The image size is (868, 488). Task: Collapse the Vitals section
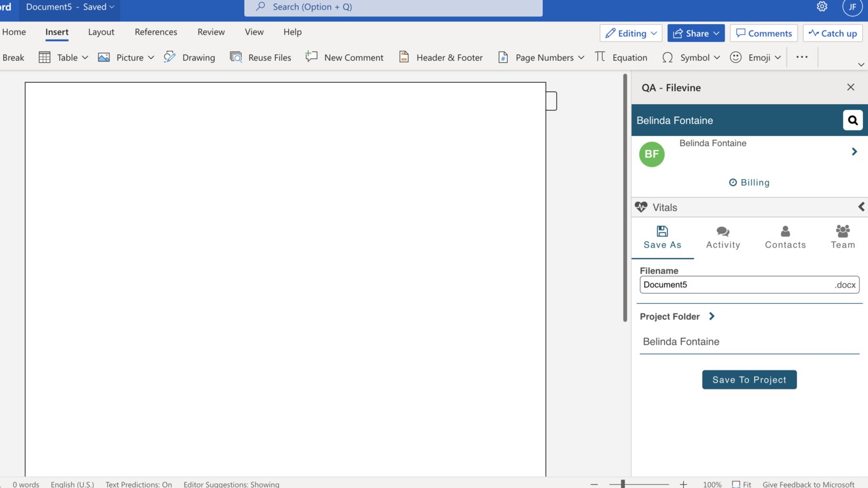(x=861, y=207)
